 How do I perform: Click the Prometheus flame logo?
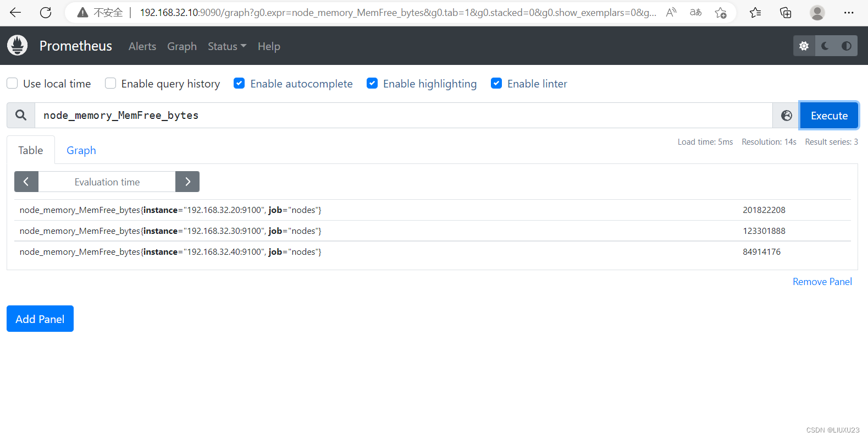(x=18, y=46)
